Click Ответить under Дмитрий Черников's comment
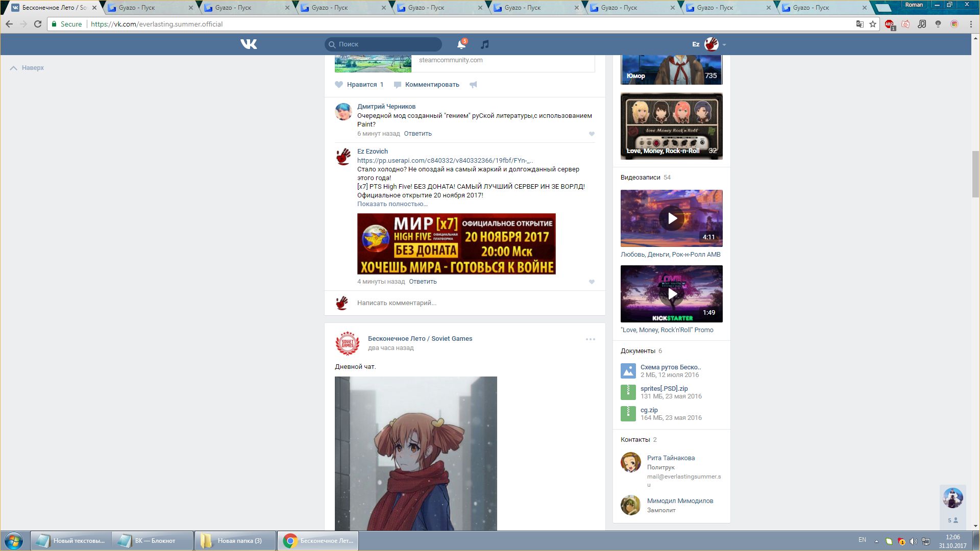 tap(418, 134)
